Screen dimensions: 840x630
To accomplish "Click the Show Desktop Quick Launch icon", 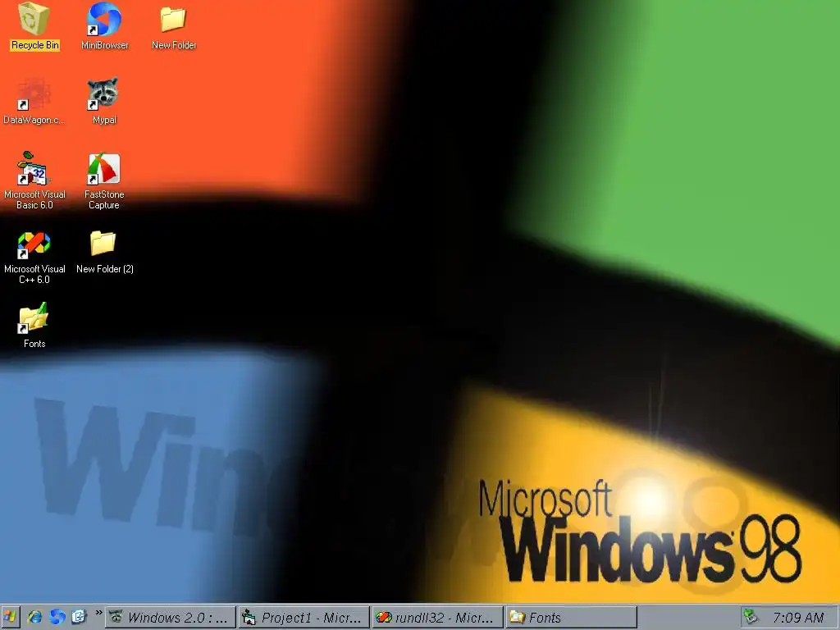I will (80, 617).
